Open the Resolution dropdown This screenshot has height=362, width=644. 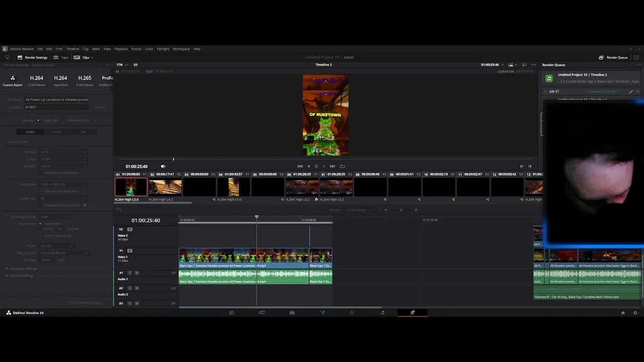63,185
